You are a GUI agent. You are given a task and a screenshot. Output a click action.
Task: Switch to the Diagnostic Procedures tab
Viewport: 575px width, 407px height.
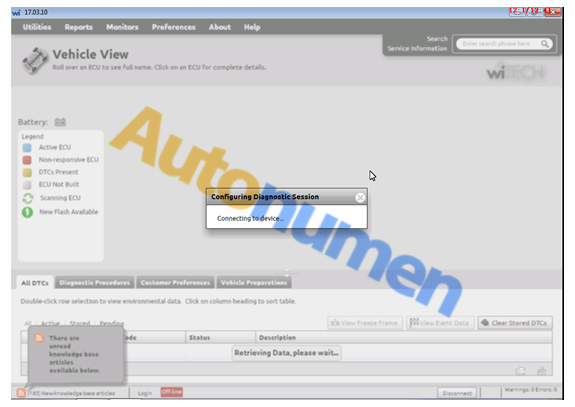pos(95,283)
